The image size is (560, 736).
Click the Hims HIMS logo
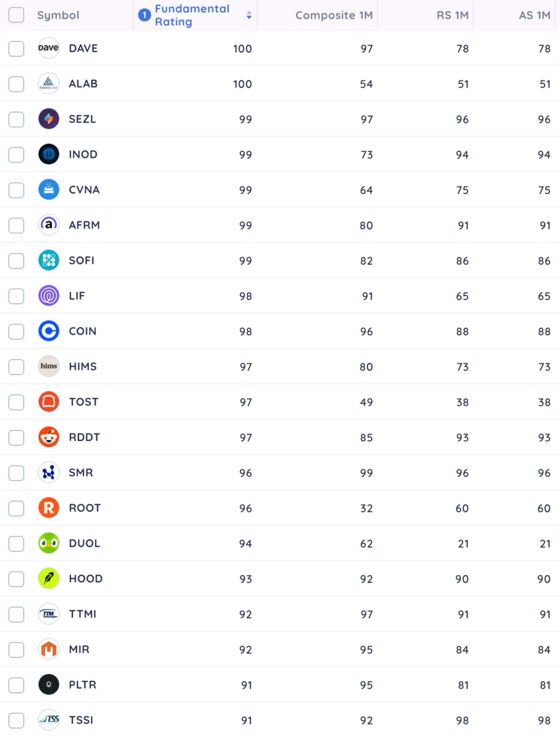[x=49, y=366]
